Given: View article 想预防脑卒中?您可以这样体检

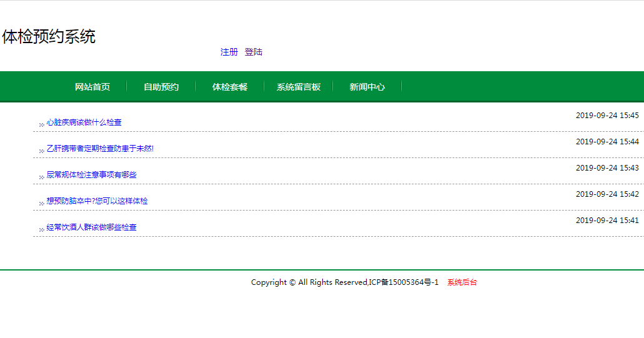Looking at the screenshot, I should tap(97, 201).
